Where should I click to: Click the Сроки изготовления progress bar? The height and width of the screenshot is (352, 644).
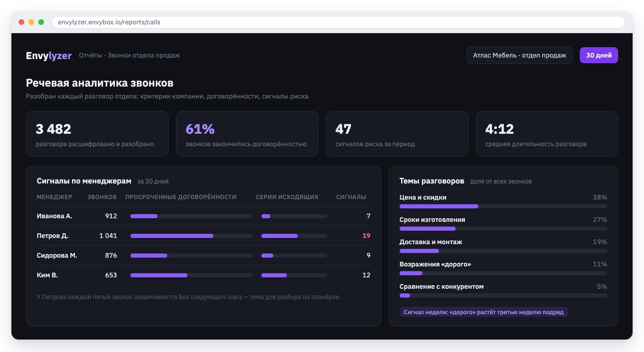click(503, 229)
